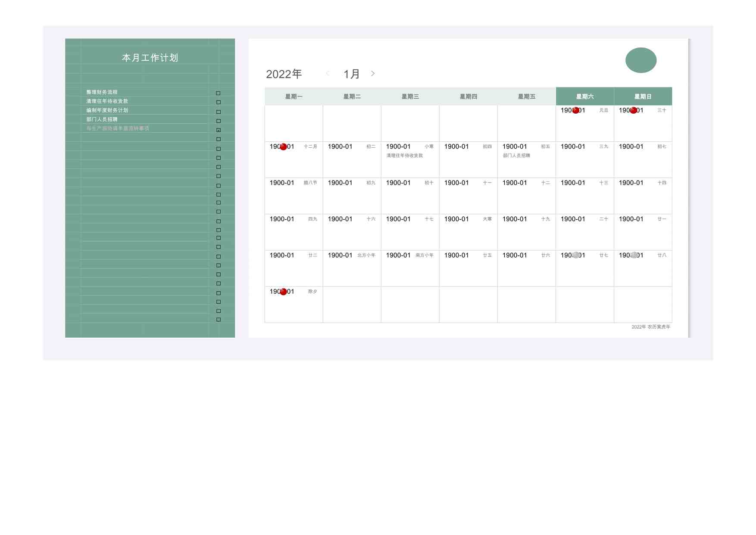Viewport: 756px width, 535px height.
Task: Click the 2022年 year label
Action: [284, 74]
